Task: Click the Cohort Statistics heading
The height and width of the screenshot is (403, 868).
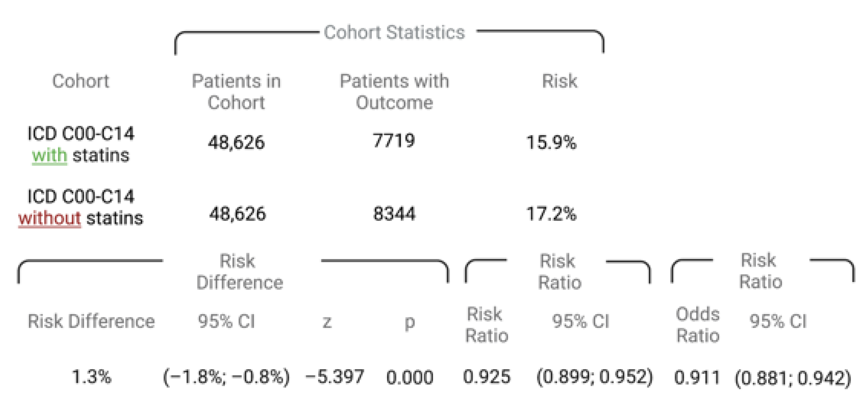Action: click(x=394, y=33)
